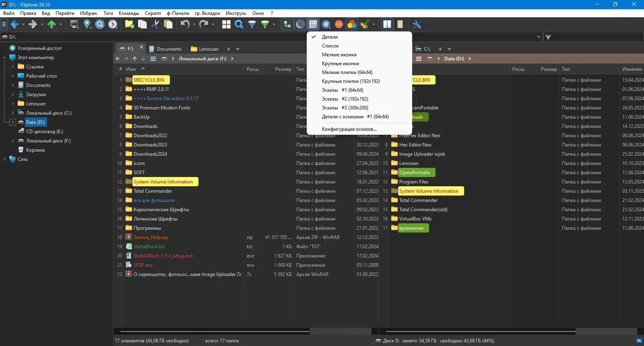Click the orange basketball toolbar icon

339,25
